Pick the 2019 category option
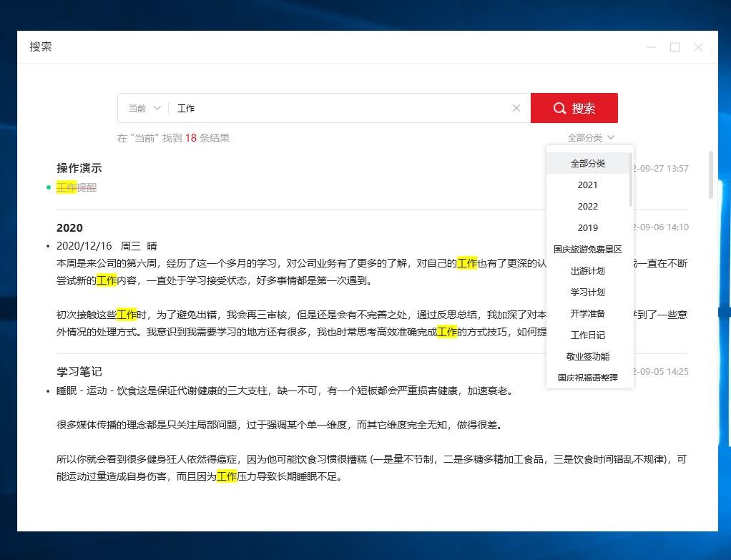 [x=587, y=228]
